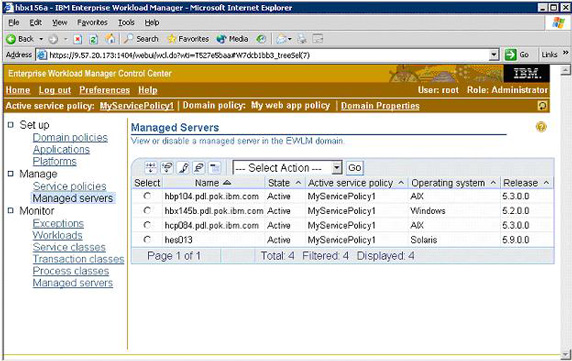This screenshot has width=572, height=361.
Task: Click the clear all sorts icon
Action: (199, 168)
